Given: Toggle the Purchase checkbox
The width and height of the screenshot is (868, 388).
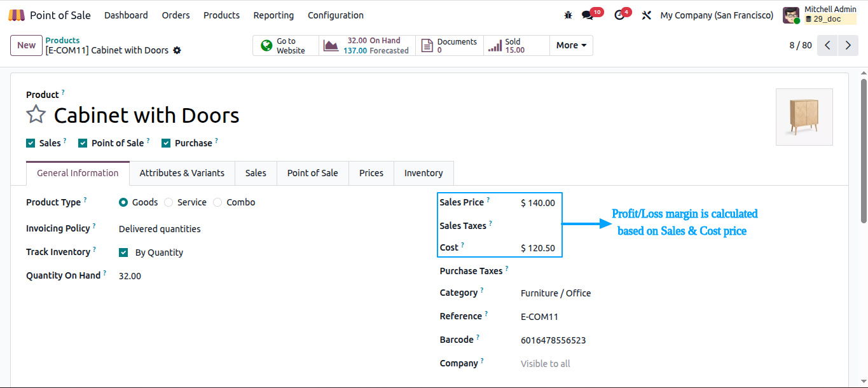Looking at the screenshot, I should [166, 143].
